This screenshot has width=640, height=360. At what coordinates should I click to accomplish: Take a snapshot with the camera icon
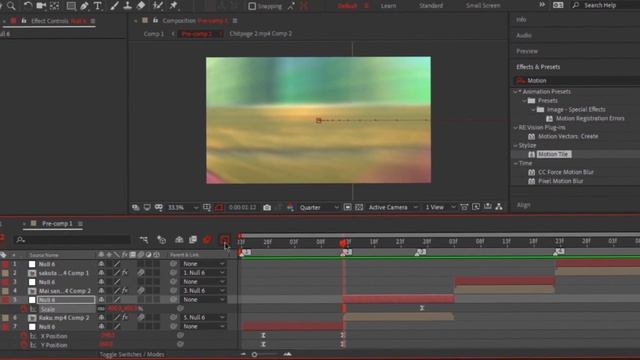[267, 207]
